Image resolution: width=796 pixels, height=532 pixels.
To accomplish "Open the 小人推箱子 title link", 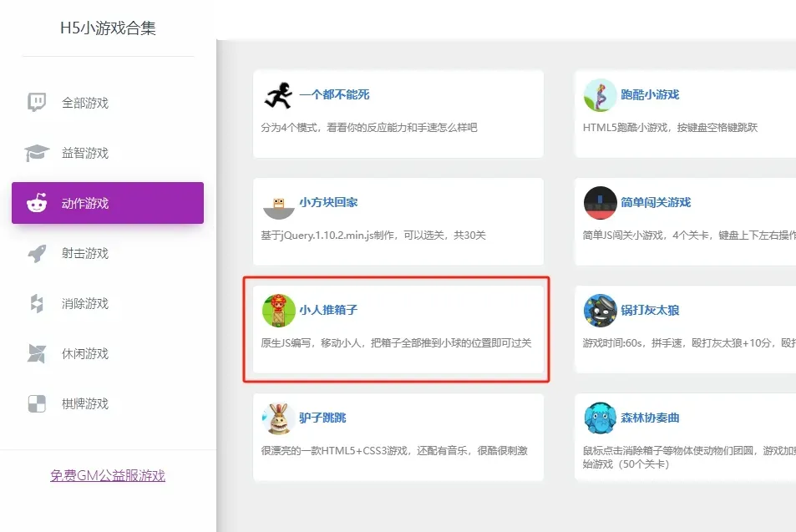I will [x=328, y=310].
